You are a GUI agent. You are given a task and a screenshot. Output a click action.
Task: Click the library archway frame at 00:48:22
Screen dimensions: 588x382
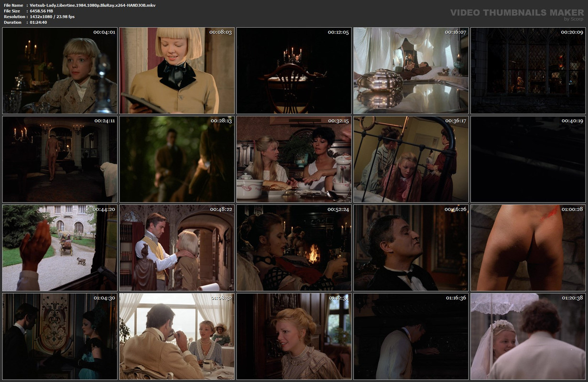[x=177, y=248]
